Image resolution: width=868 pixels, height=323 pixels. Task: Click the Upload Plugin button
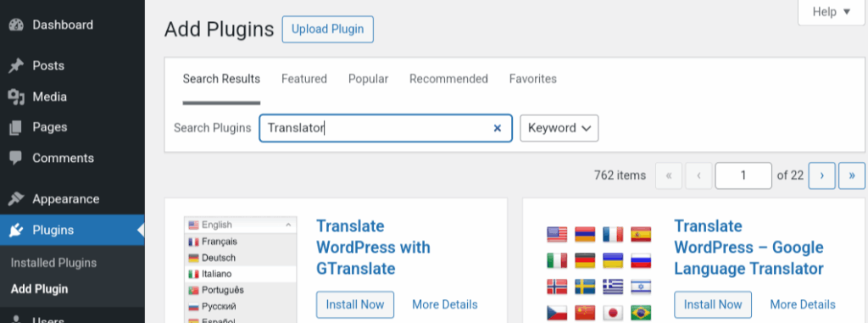[x=328, y=30]
